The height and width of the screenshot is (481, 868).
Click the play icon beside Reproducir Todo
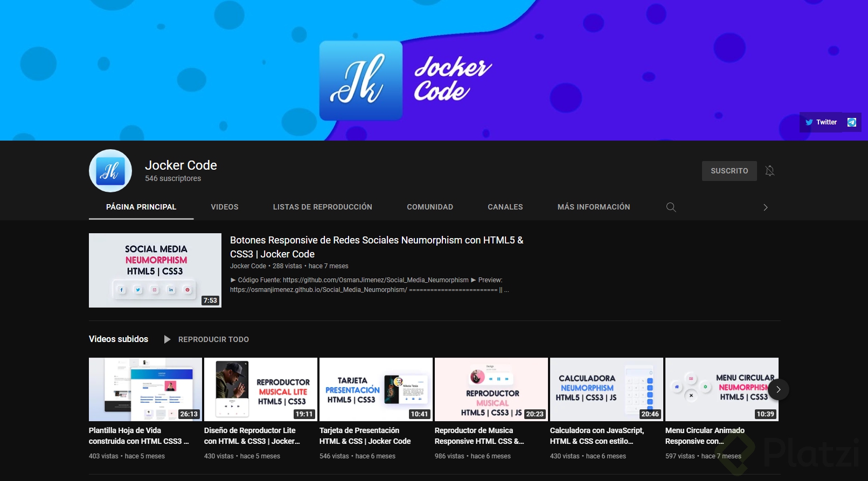167,339
